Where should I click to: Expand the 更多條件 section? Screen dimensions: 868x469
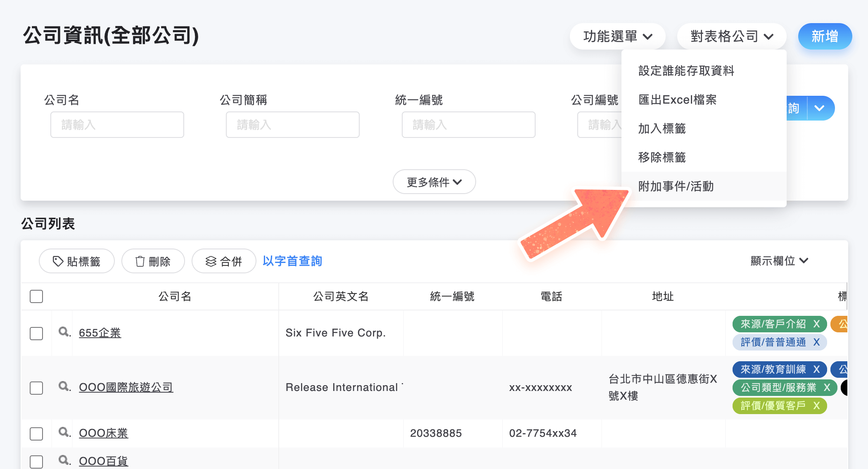(x=434, y=182)
